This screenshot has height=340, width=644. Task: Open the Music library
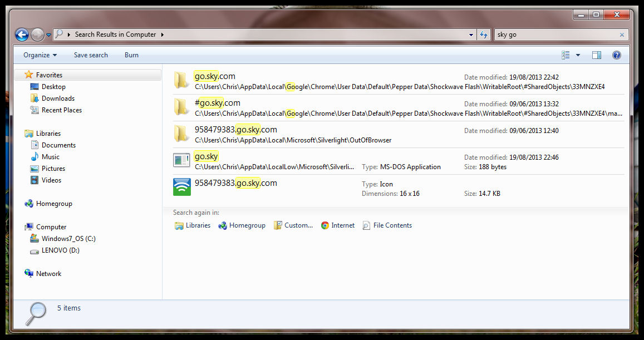tap(51, 157)
